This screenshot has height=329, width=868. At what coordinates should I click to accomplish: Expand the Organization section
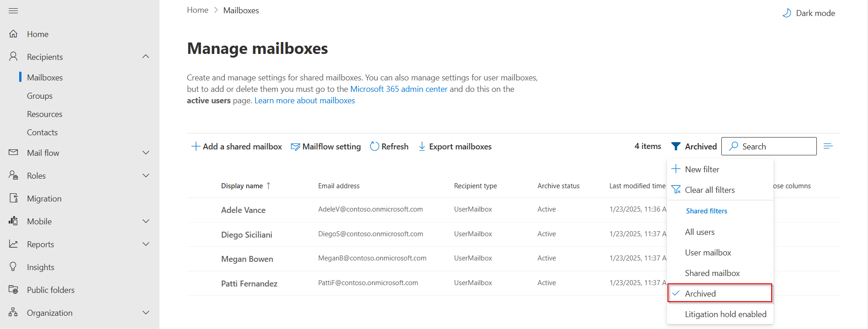145,313
